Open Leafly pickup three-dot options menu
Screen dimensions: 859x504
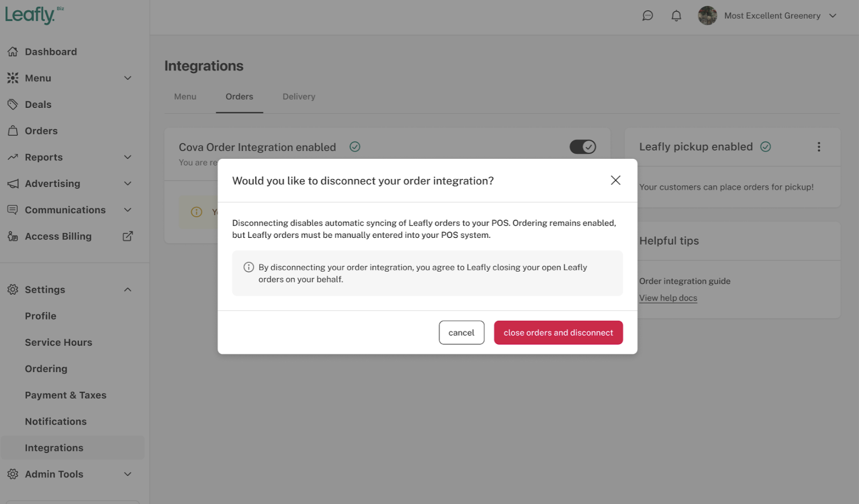coord(819,147)
